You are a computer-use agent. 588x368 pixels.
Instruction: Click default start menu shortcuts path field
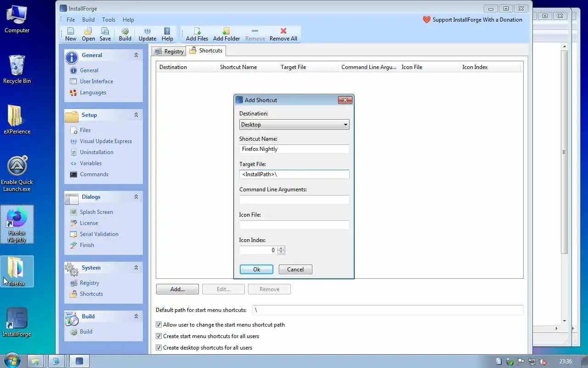(x=388, y=310)
